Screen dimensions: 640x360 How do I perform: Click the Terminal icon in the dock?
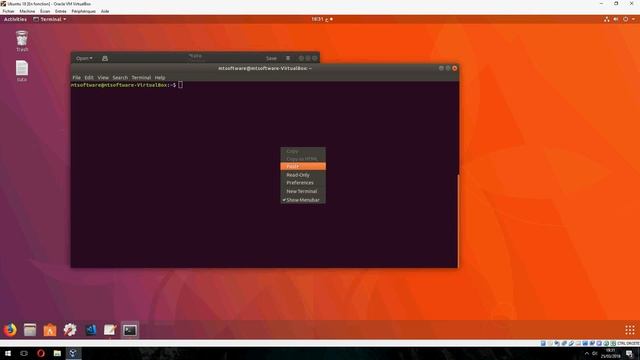(130, 330)
